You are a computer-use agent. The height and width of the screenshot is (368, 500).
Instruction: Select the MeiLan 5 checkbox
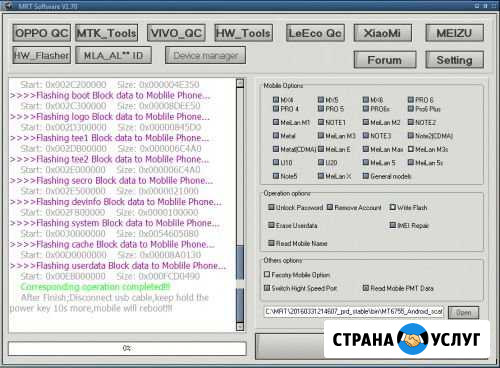(x=366, y=162)
